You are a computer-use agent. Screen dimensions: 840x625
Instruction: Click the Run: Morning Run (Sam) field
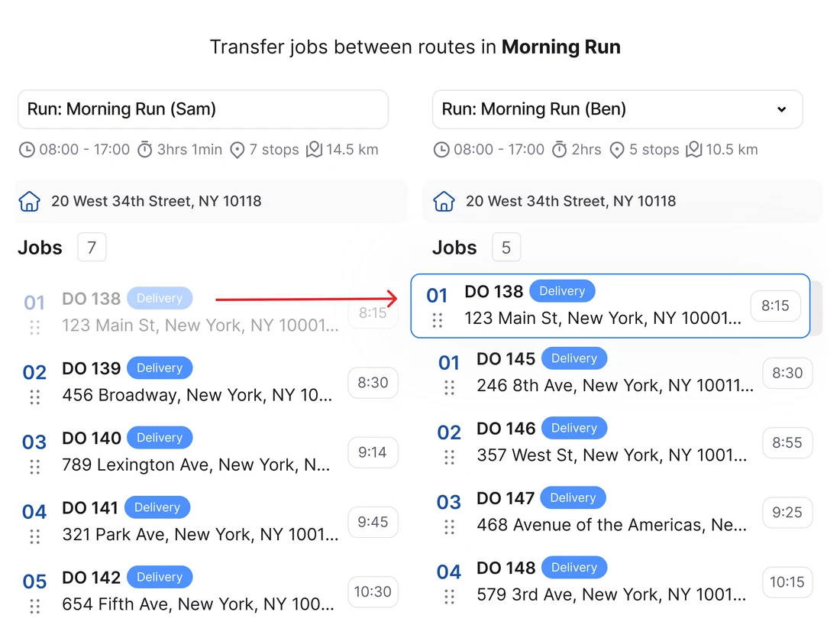[x=203, y=109]
